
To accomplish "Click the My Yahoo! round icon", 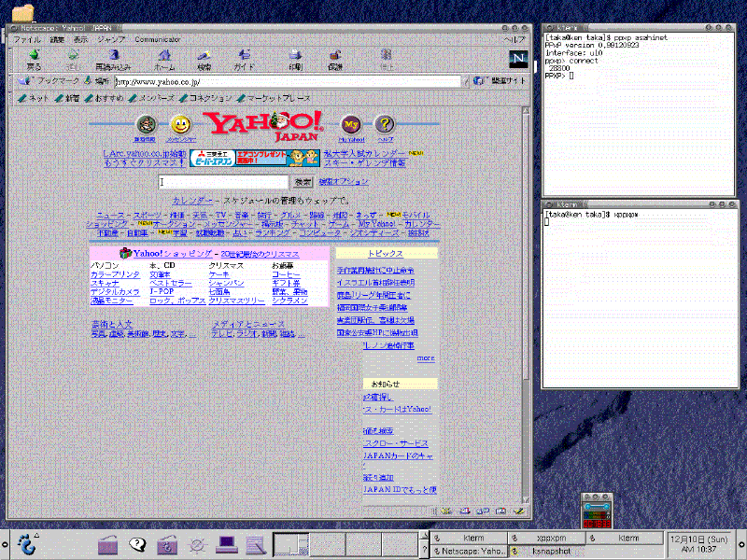I will (x=351, y=125).
